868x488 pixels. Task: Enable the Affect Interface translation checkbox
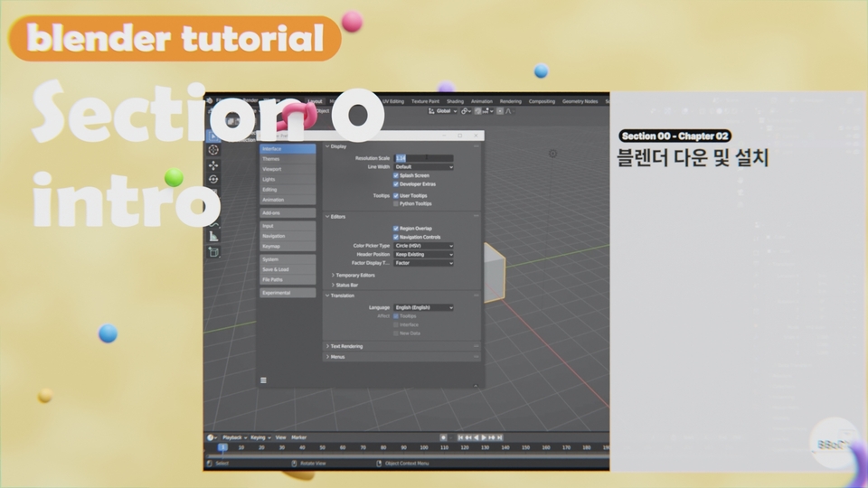(396, 324)
